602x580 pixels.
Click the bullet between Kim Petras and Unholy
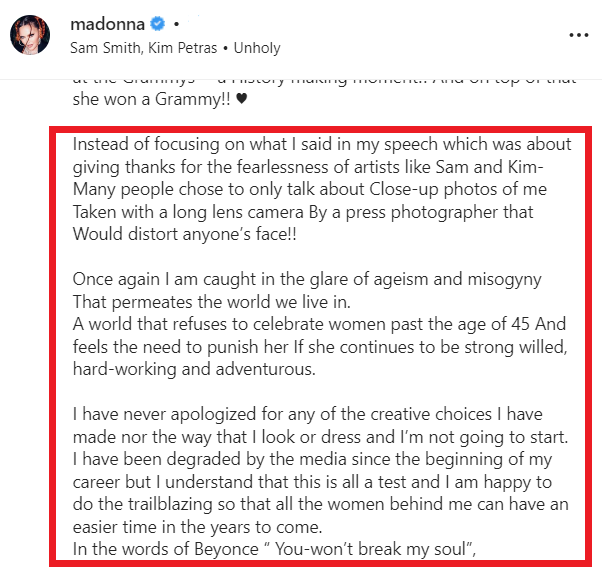click(x=225, y=49)
